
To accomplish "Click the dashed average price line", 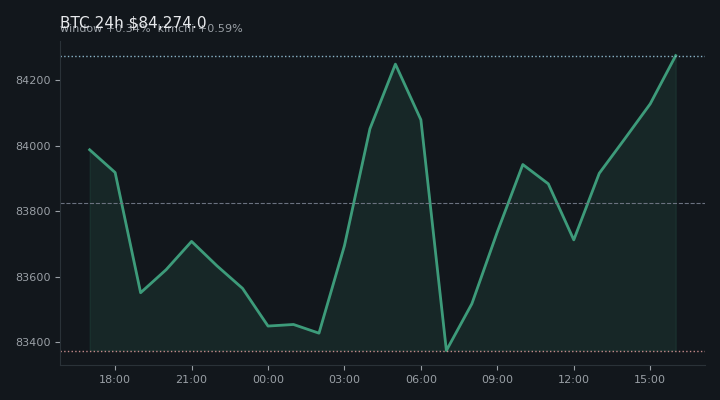I will (382, 203).
